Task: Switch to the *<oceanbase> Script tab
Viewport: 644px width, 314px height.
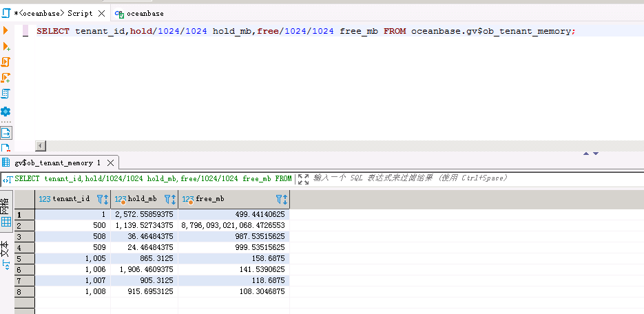Action: [x=53, y=13]
